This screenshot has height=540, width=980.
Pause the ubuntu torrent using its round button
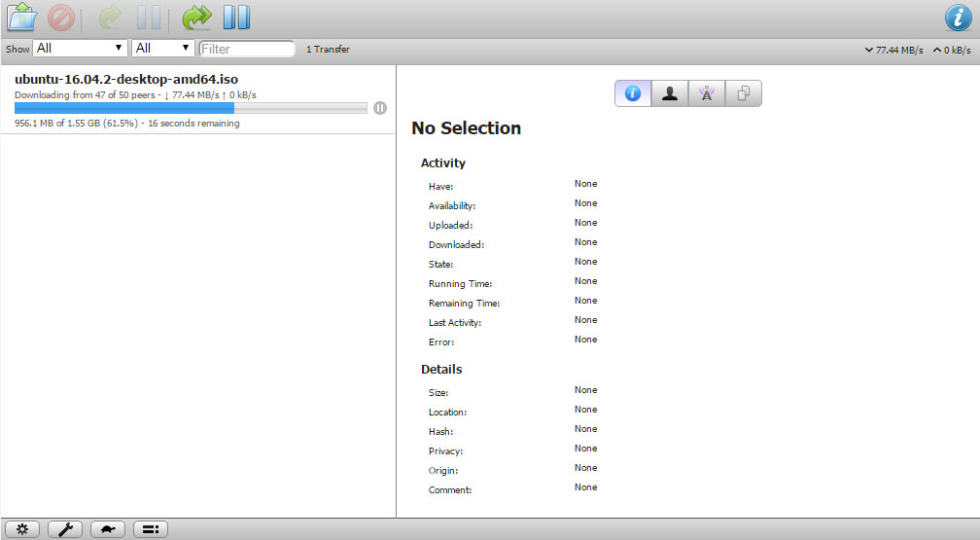pos(380,108)
